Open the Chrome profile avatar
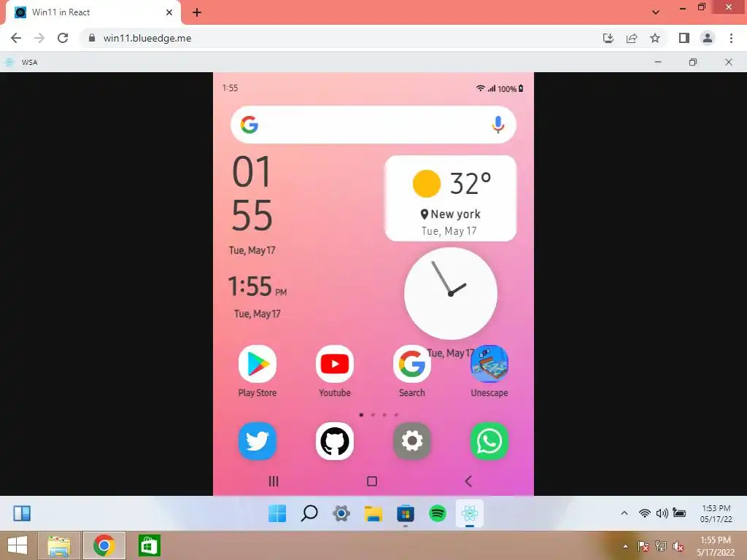This screenshot has width=747, height=560. coord(708,38)
